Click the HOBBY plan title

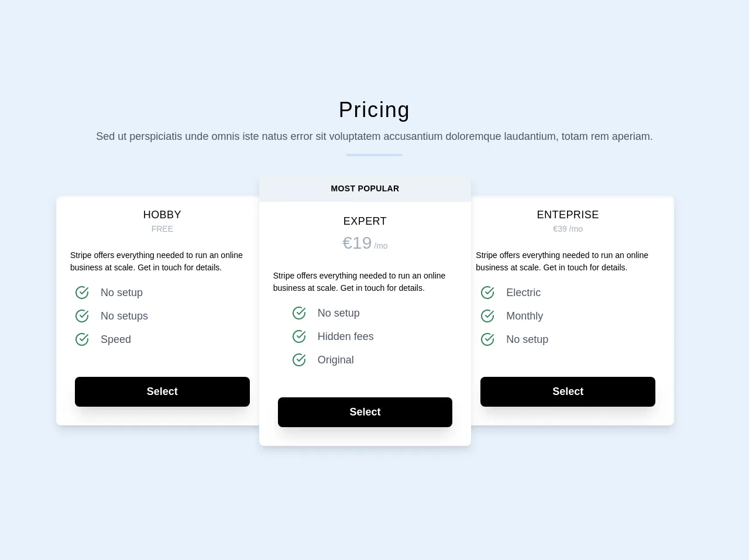click(162, 215)
